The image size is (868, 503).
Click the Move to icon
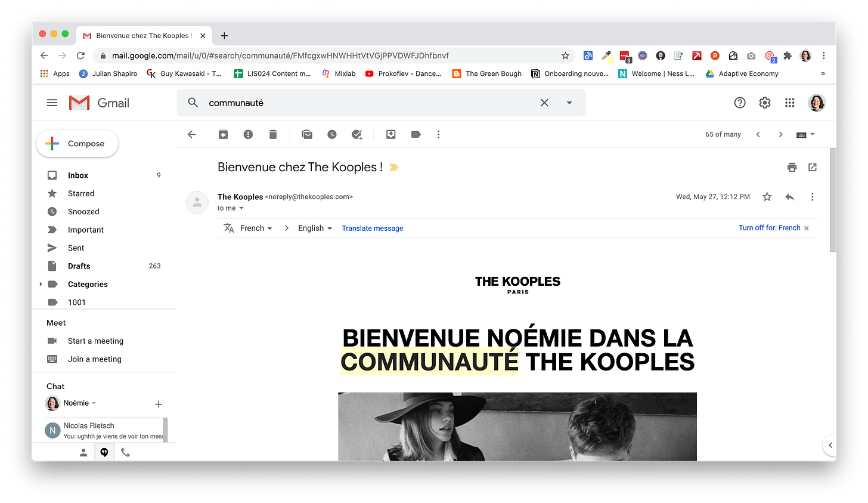point(391,135)
